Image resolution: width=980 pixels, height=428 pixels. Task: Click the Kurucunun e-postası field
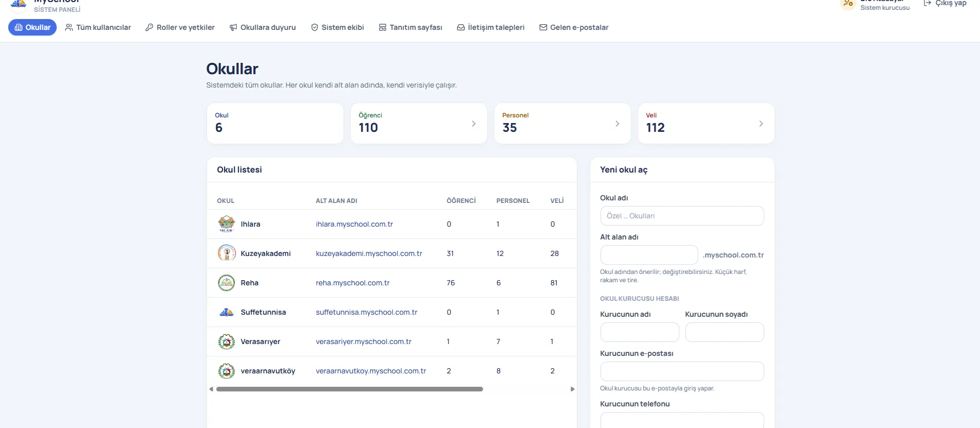(x=682, y=371)
